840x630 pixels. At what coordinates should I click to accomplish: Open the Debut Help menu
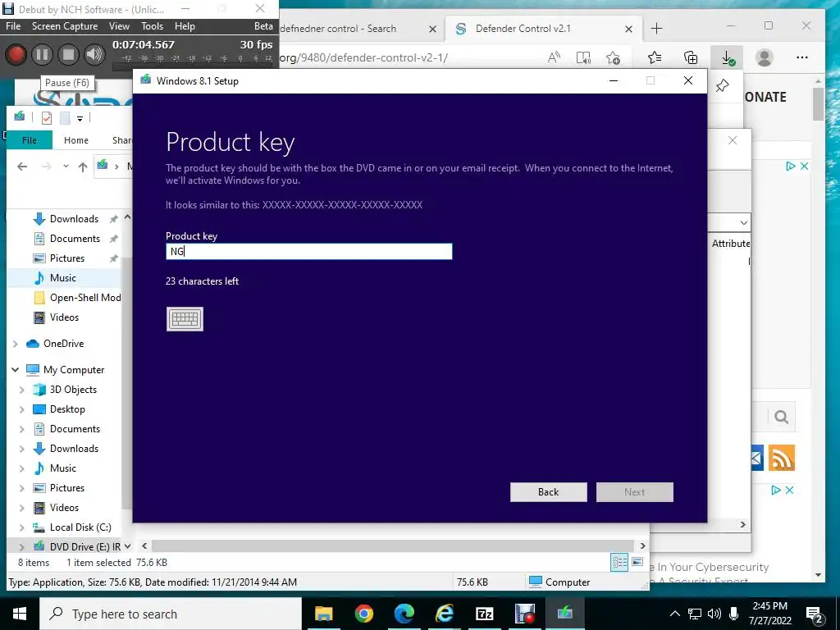[x=185, y=25]
